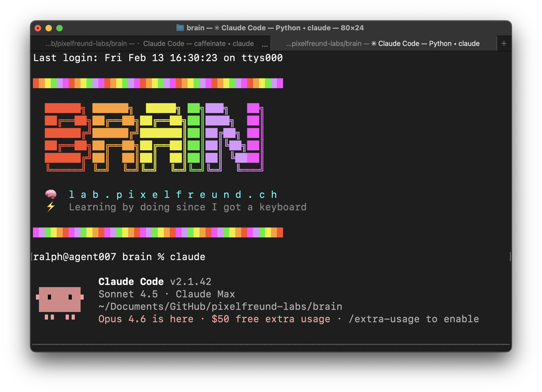Toggle the green full-screen traffic light
This screenshot has height=392, width=542.
60,28
